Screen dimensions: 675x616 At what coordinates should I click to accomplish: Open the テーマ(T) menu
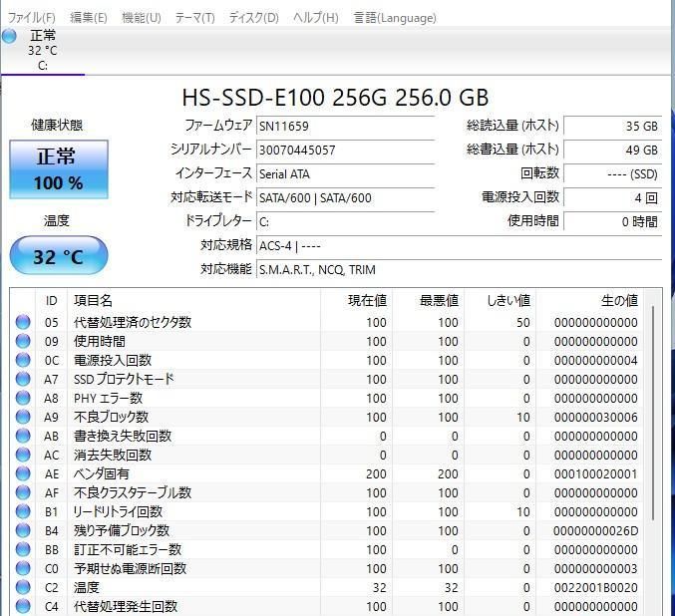(194, 18)
